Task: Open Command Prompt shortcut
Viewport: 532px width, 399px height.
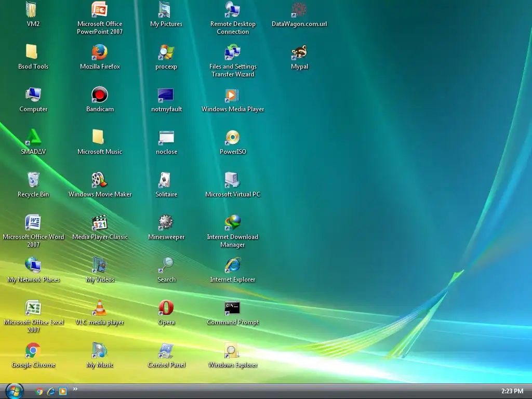Action: click(x=232, y=308)
